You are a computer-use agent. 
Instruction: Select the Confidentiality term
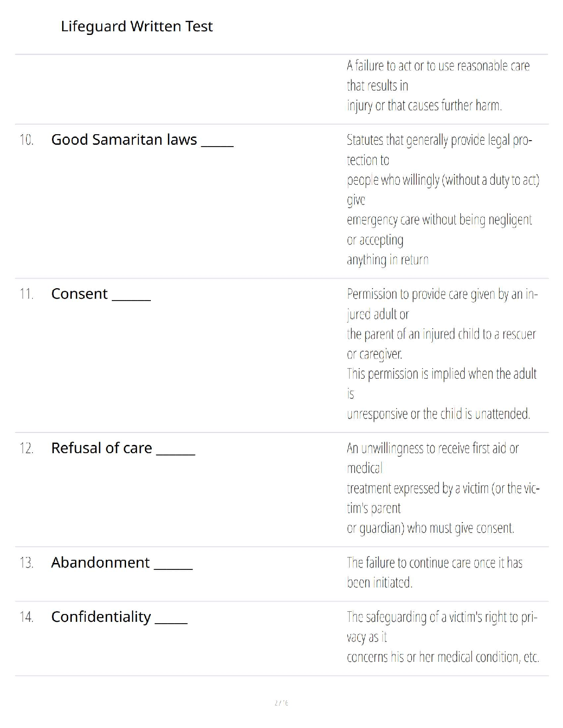tap(101, 617)
